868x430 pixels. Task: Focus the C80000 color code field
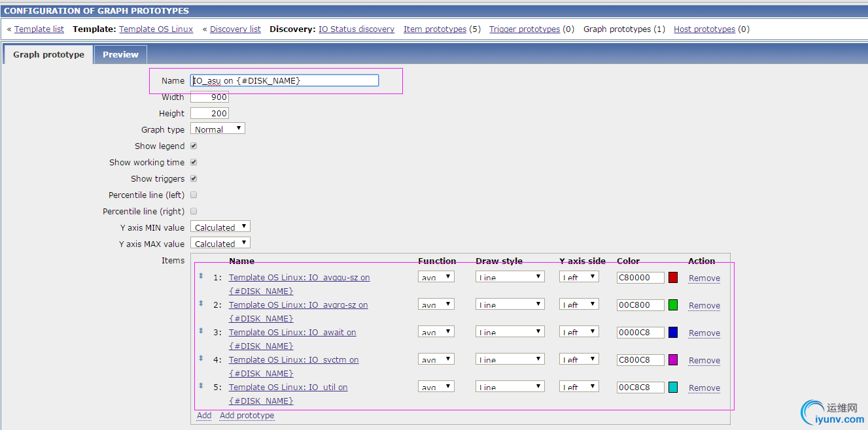tap(640, 277)
